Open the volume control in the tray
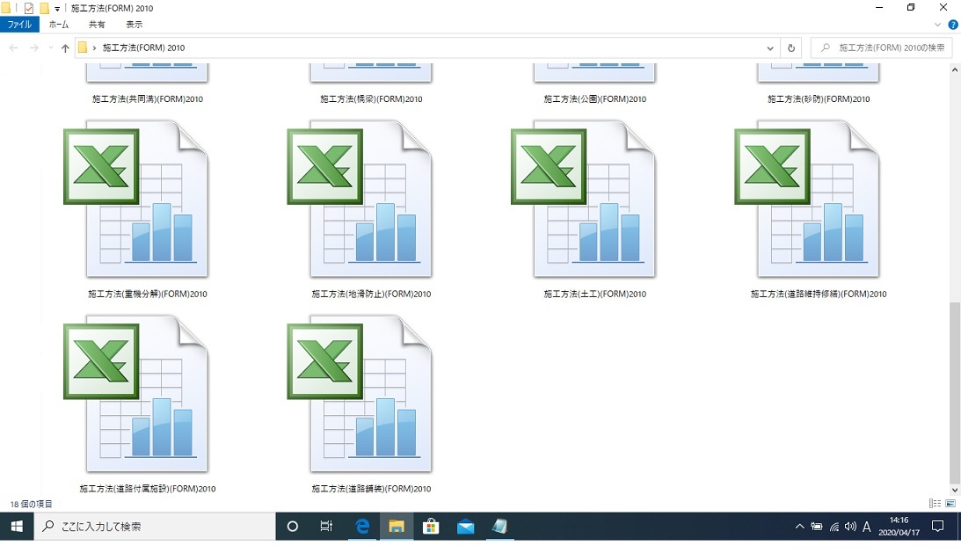Image resolution: width=961 pixels, height=560 pixels. tap(850, 527)
